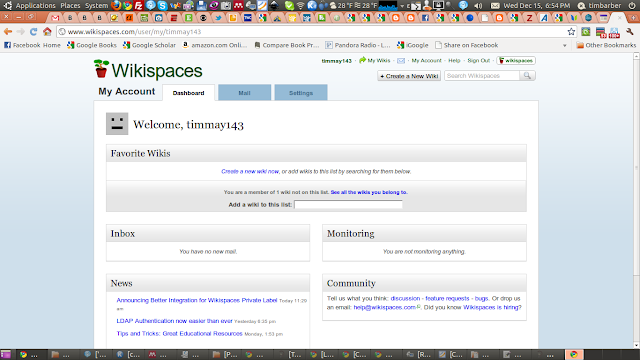Expand the bookmarks bar overflow arrow

[x=564, y=45]
